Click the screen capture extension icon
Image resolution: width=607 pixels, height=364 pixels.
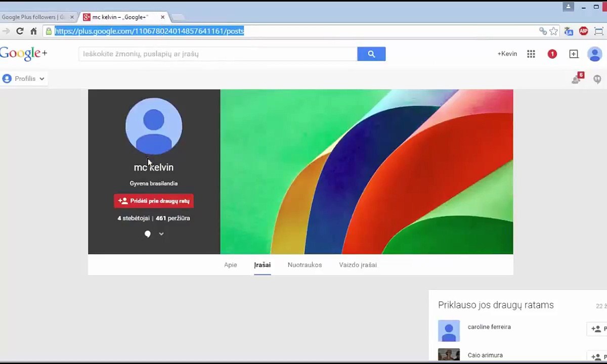[598, 31]
